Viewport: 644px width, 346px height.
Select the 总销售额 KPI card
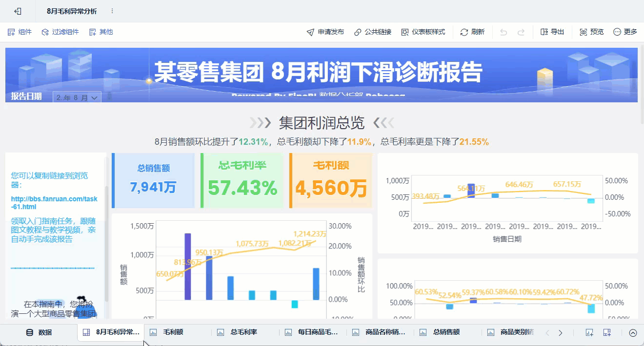(153, 180)
